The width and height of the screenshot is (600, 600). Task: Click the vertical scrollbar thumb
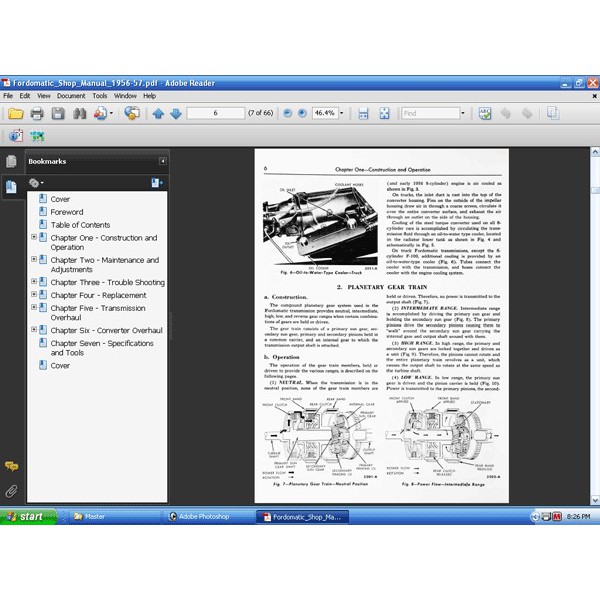click(595, 190)
